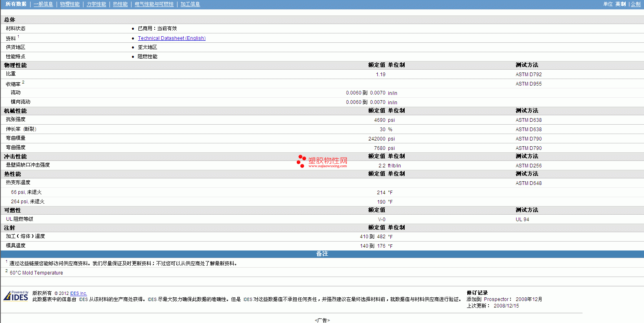
Task: Click the IDES Powered by logo
Action: pyautogui.click(x=16, y=296)
